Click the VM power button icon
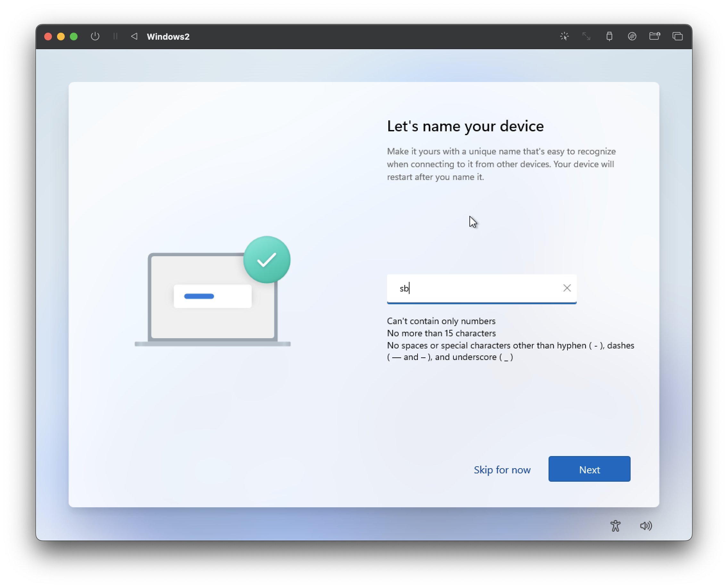Image resolution: width=728 pixels, height=588 pixels. pyautogui.click(x=95, y=36)
